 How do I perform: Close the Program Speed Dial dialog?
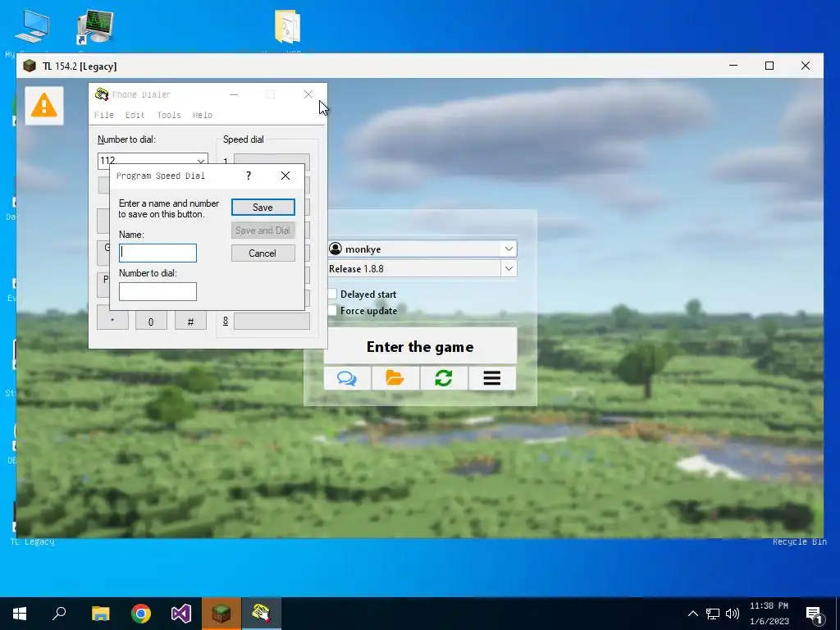(x=285, y=176)
